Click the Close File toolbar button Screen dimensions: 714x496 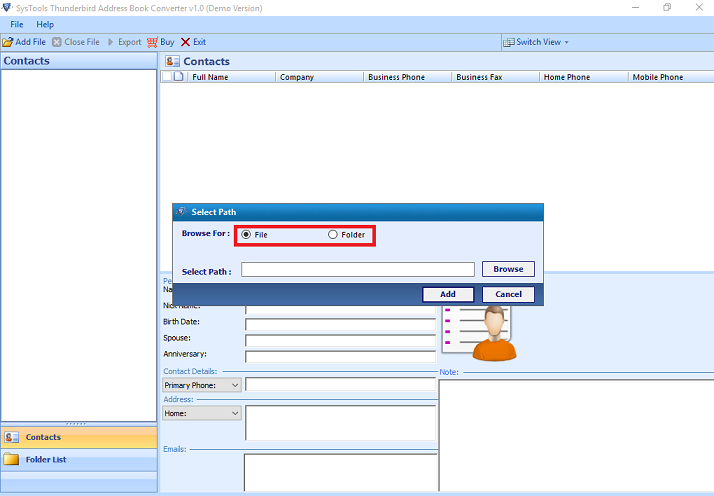[x=76, y=42]
